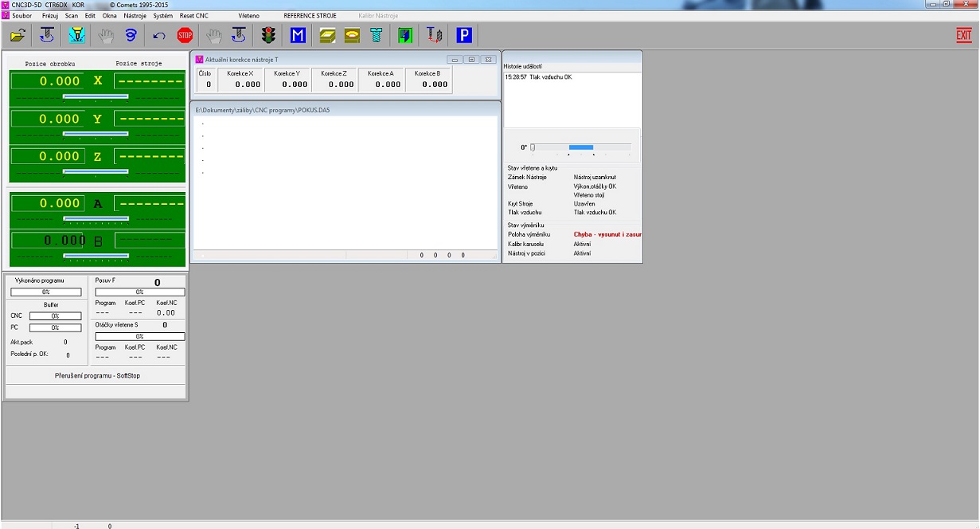Image resolution: width=980 pixels, height=529 pixels.
Task: Click REFERENCE STROJE in menu bar
Action: tap(310, 16)
